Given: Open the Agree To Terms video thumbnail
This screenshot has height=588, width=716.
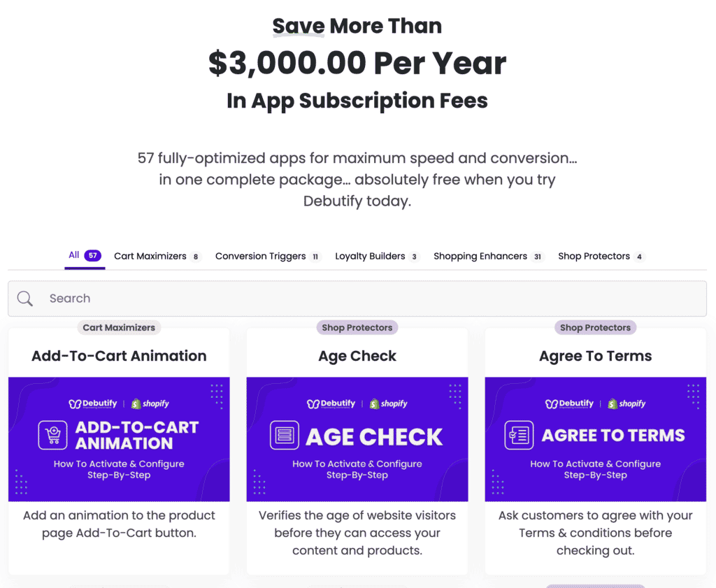Looking at the screenshot, I should point(596,439).
